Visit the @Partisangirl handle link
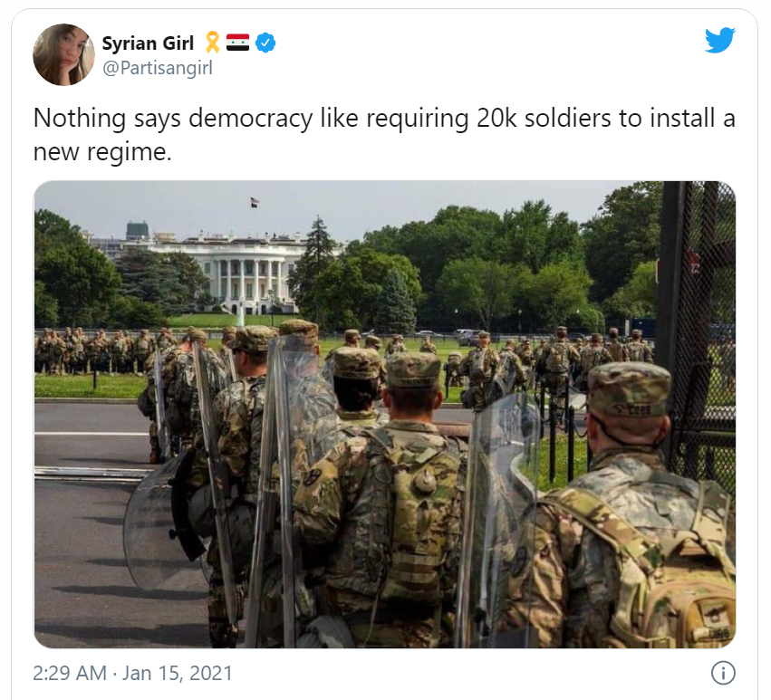This screenshot has height=700, width=771. pyautogui.click(x=158, y=68)
